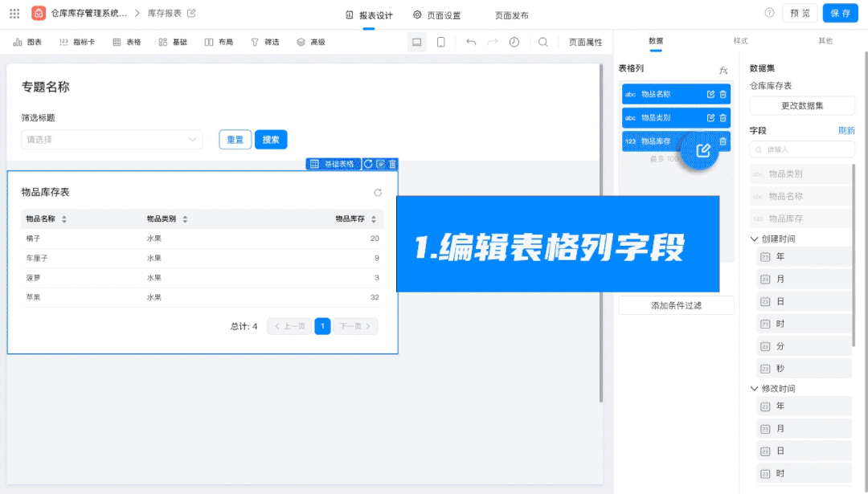Open the 请选择 filter dropdown
Screen dimensions: 868x494
[112, 140]
